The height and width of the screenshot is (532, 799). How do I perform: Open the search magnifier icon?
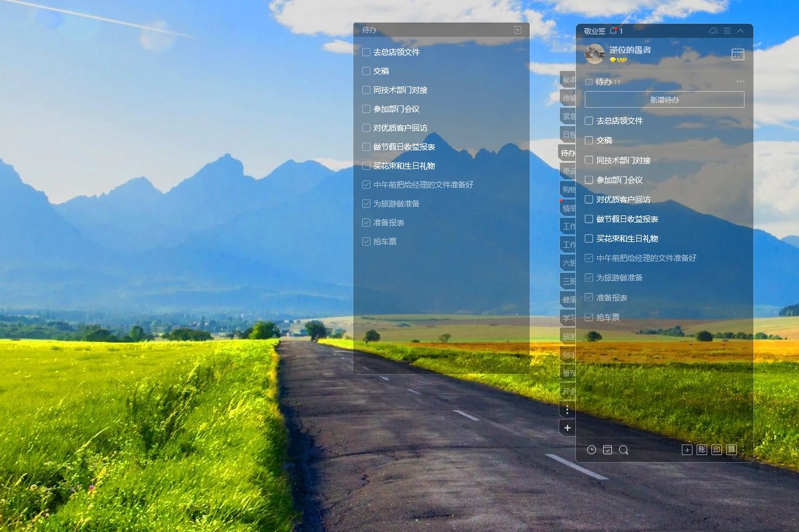(x=623, y=450)
